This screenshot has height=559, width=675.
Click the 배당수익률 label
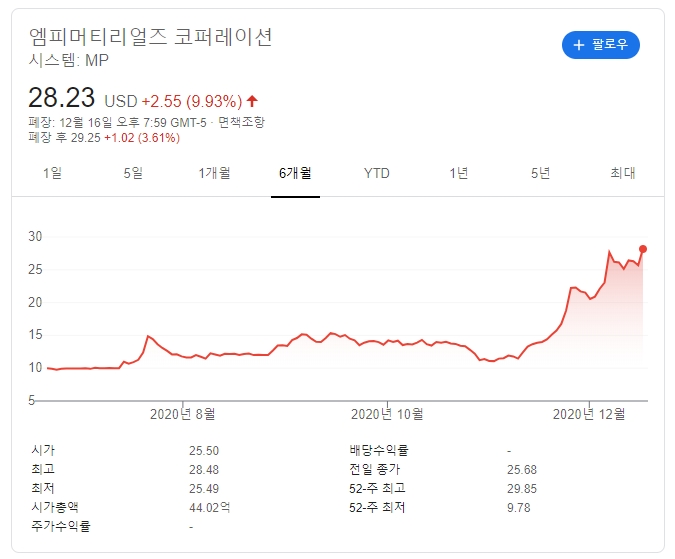click(378, 450)
